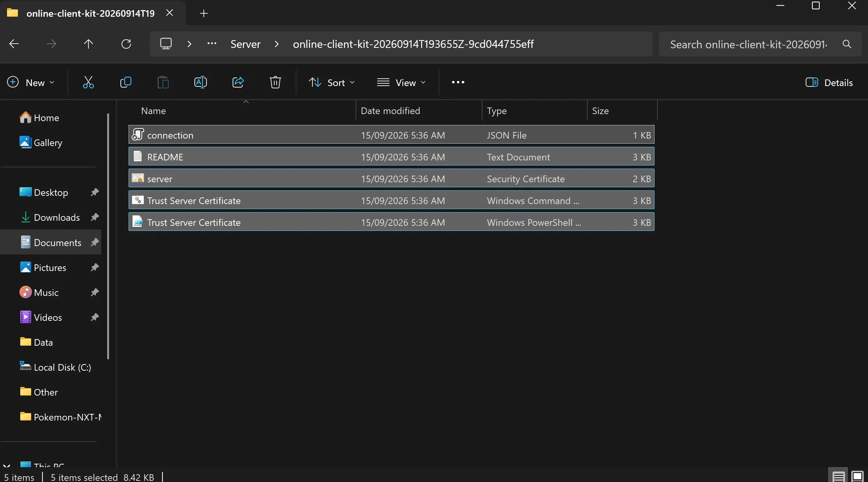Expand hidden breadcrumb path ellipsis

tap(212, 44)
